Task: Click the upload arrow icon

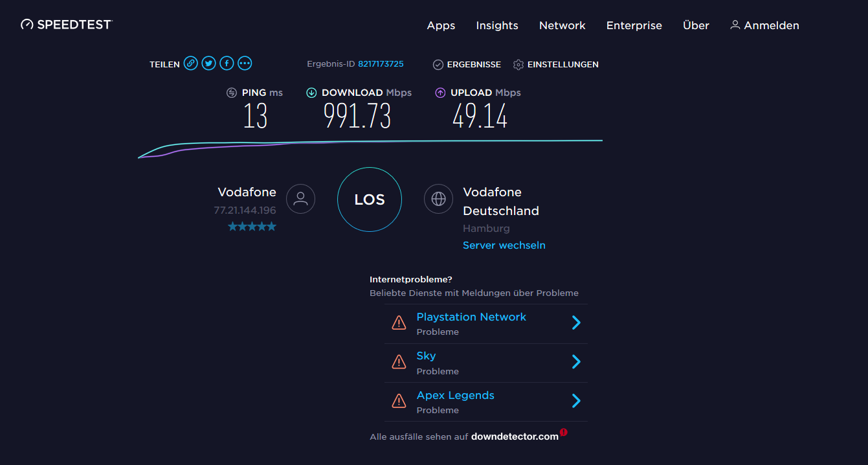Action: point(440,93)
